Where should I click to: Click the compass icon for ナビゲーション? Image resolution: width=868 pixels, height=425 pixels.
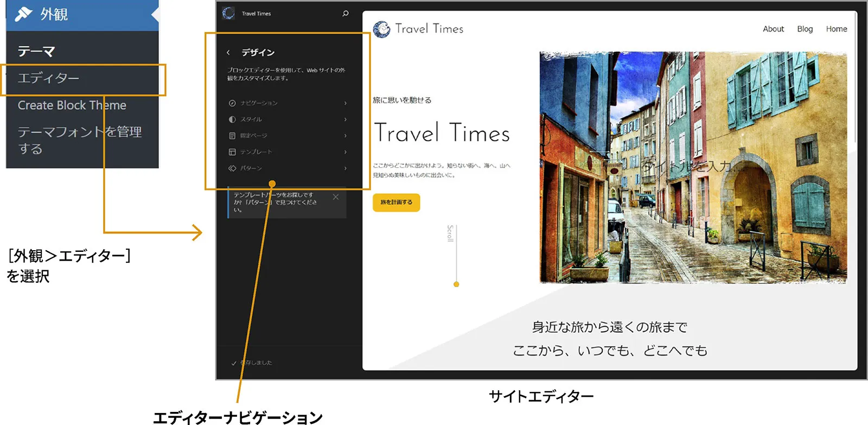click(232, 103)
